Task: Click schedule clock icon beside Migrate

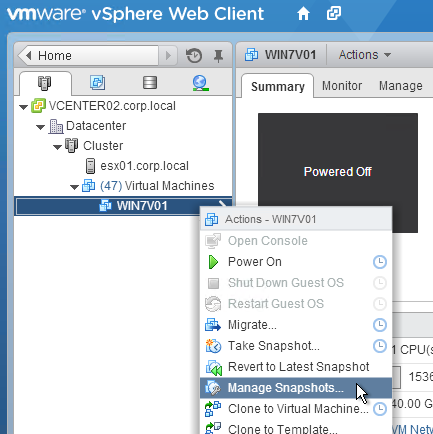Action: tap(380, 325)
